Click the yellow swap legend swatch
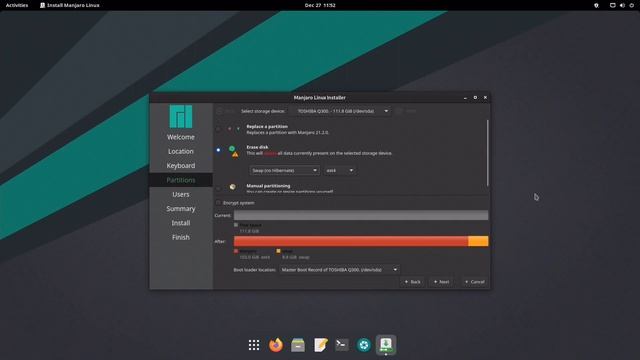This screenshot has width=640, height=360. pos(278,251)
